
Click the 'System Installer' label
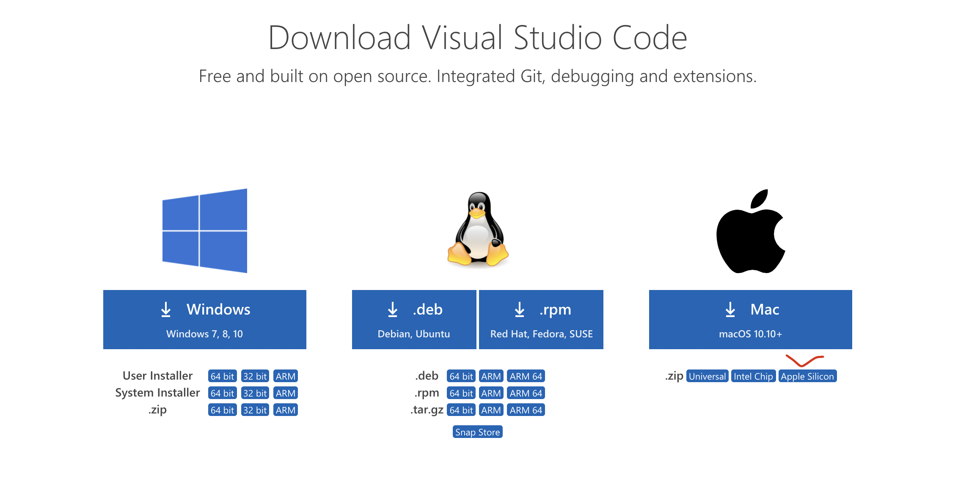pyautogui.click(x=157, y=393)
